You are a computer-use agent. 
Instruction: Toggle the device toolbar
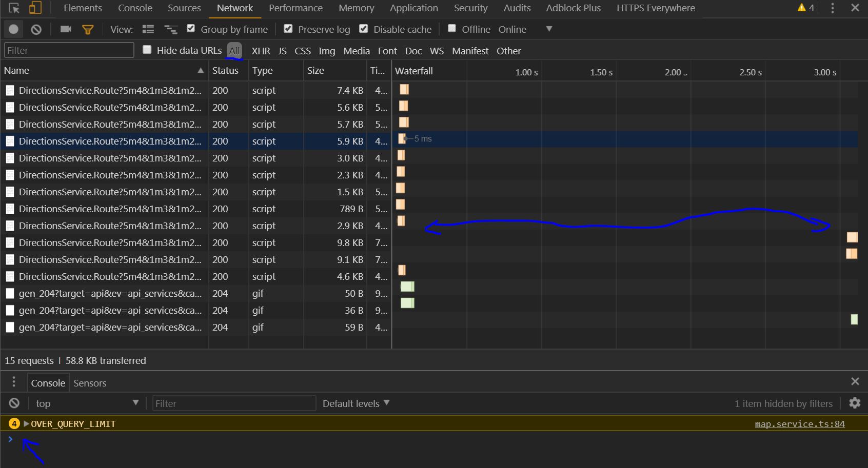coord(34,8)
